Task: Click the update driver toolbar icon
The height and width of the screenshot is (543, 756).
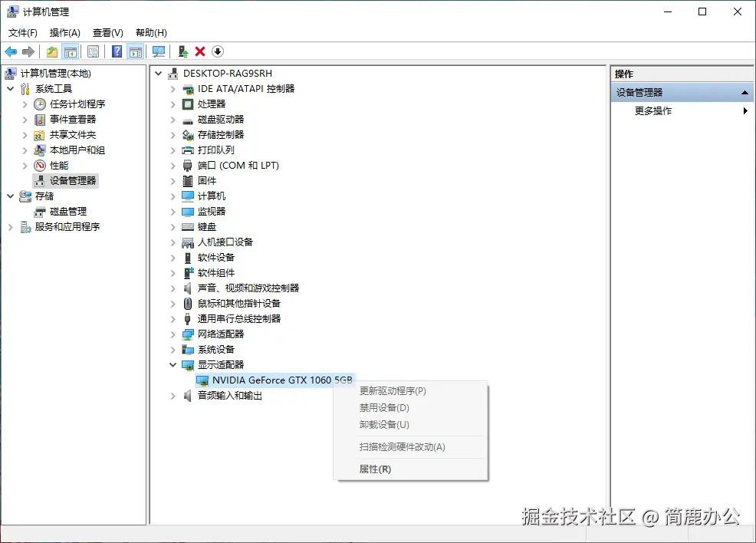Action: 183,51
